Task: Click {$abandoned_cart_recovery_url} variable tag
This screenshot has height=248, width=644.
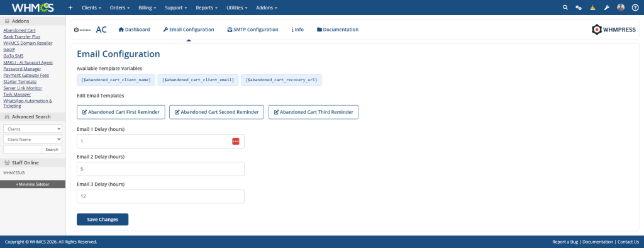Action: 281,80
